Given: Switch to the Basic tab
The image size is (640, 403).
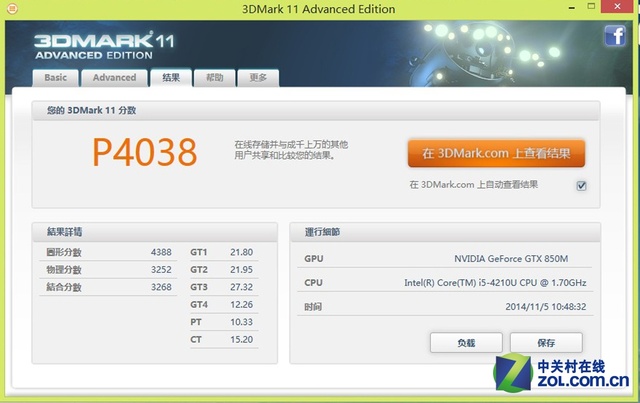Looking at the screenshot, I should pos(56,78).
